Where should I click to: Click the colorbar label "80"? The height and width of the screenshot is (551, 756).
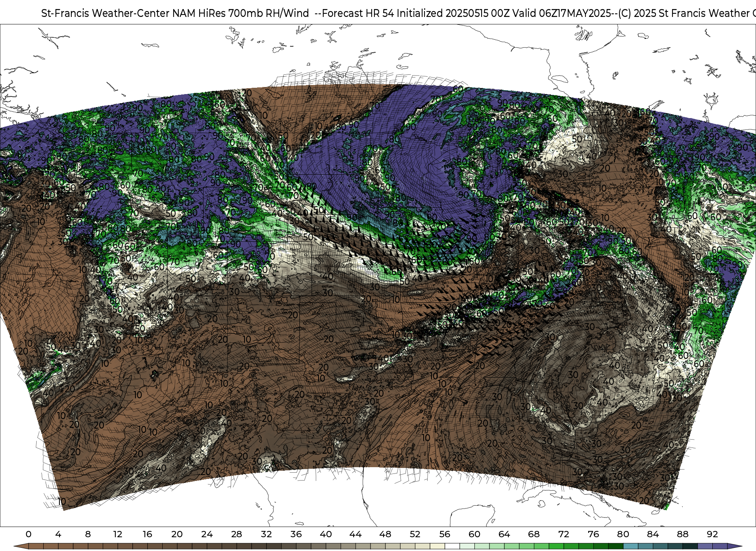623,534
